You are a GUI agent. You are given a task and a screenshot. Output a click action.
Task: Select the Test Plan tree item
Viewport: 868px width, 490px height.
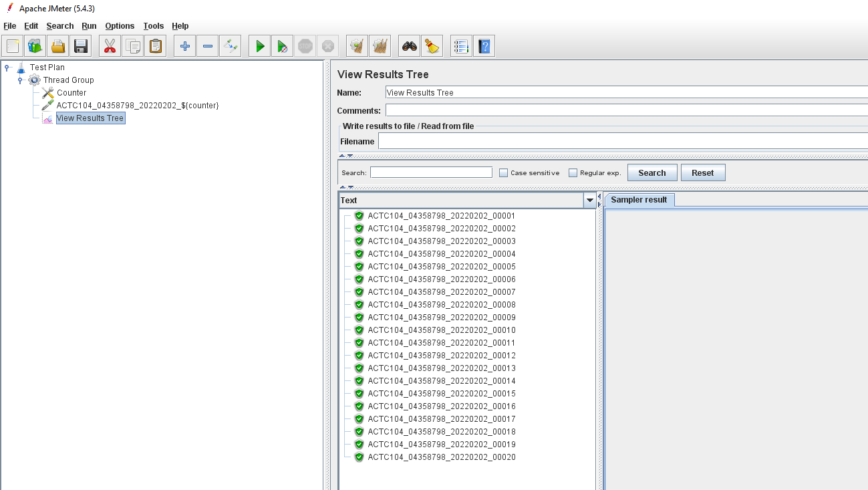tap(47, 68)
